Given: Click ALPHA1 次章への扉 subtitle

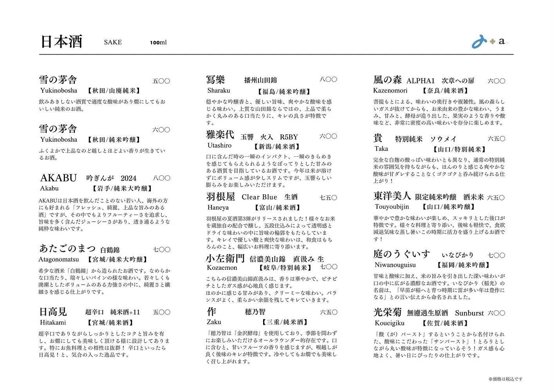Looking at the screenshot, I should 440,81.
